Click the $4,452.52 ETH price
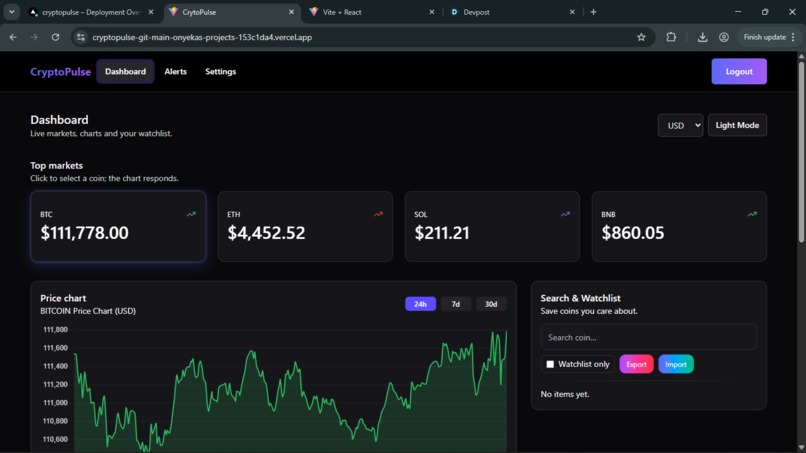 266,233
